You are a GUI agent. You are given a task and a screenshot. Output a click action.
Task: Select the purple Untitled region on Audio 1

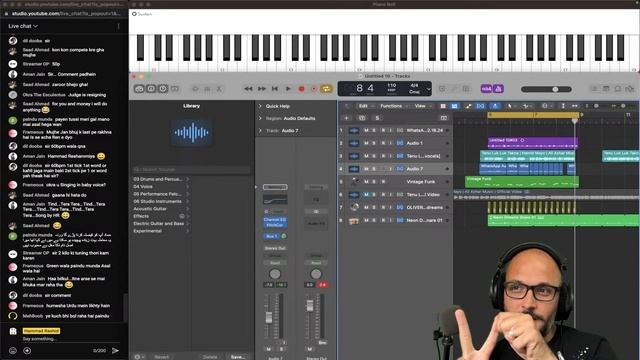click(533, 143)
